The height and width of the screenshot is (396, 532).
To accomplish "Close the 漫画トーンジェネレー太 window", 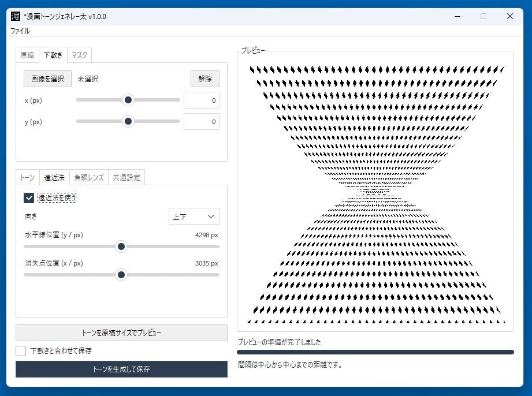I will pos(510,16).
